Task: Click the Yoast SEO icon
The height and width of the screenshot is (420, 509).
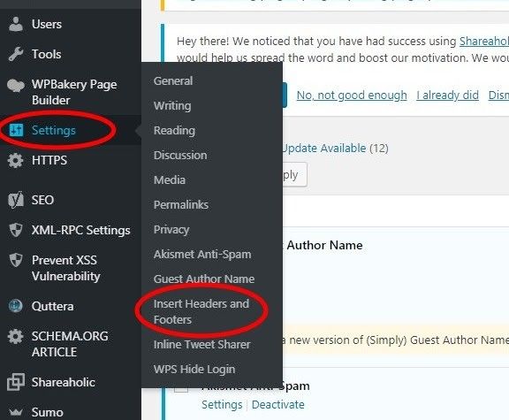Action: click(x=16, y=200)
